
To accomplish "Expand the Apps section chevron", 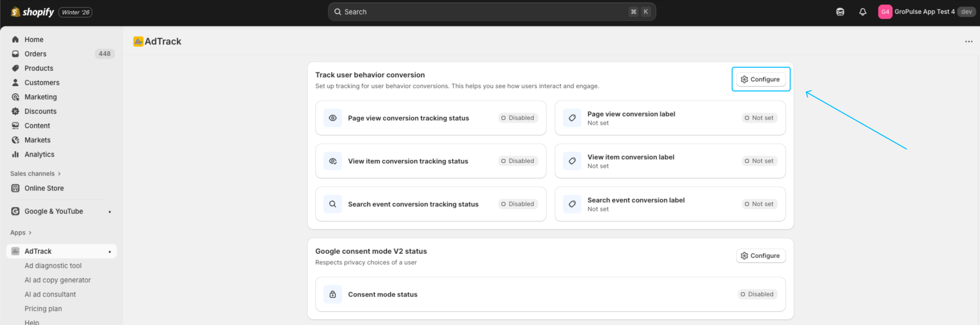I will tap(30, 233).
